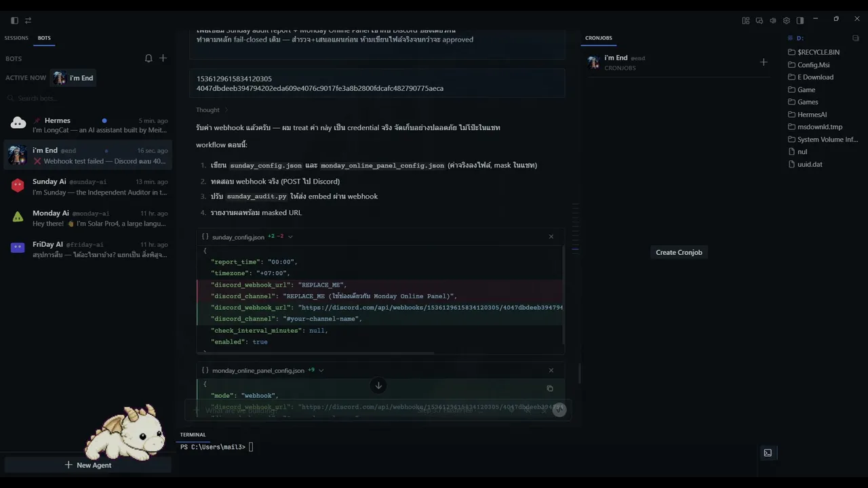Click the webhook ID message block
This screenshot has height=488, width=868.
[377, 83]
